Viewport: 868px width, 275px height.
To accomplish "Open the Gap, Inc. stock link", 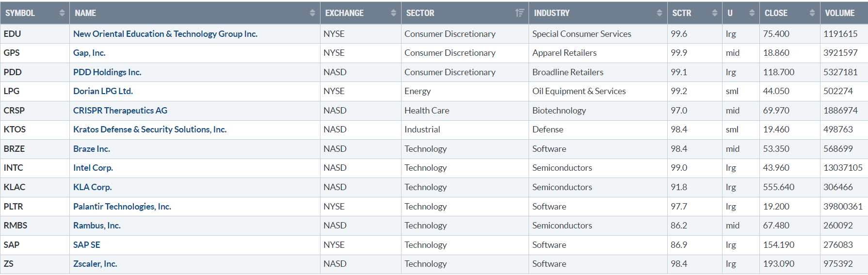I will 89,53.
